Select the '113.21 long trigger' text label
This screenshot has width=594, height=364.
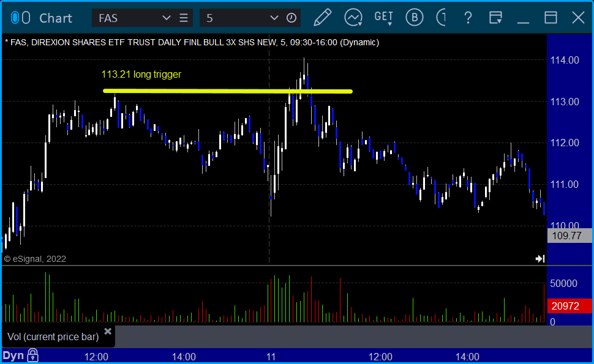pos(141,74)
